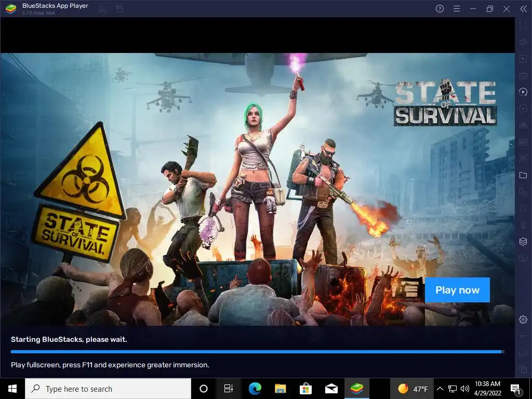Click the bright circular play icon in sidebar
Image resolution: width=532 pixels, height=399 pixels.
tap(523, 92)
